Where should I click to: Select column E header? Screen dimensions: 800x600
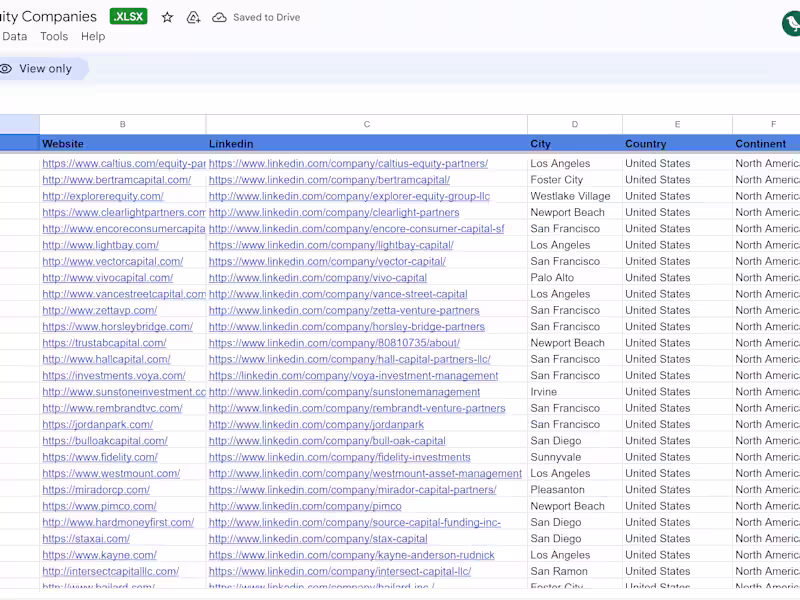click(x=677, y=124)
